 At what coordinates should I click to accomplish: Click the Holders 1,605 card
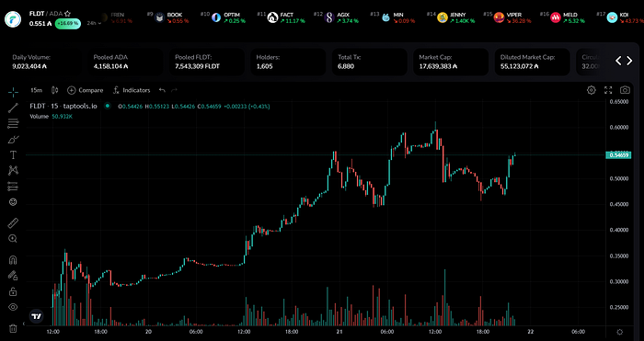[288, 62]
